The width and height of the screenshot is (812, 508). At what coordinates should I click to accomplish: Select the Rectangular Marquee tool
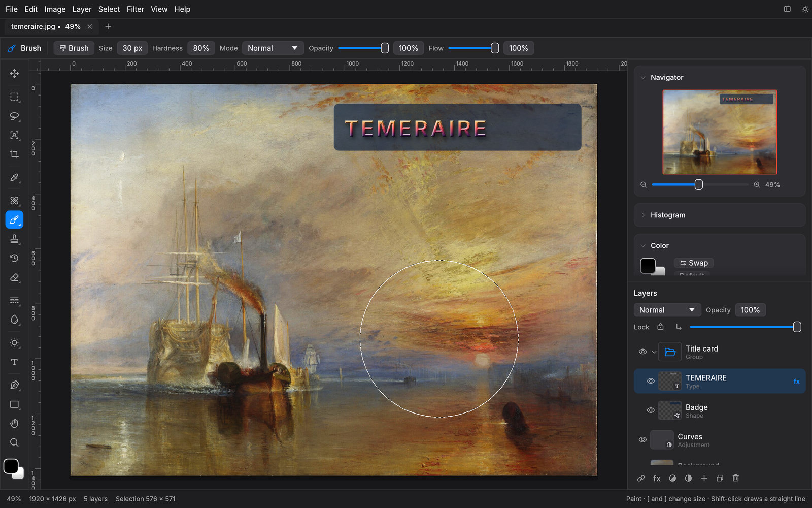point(14,97)
